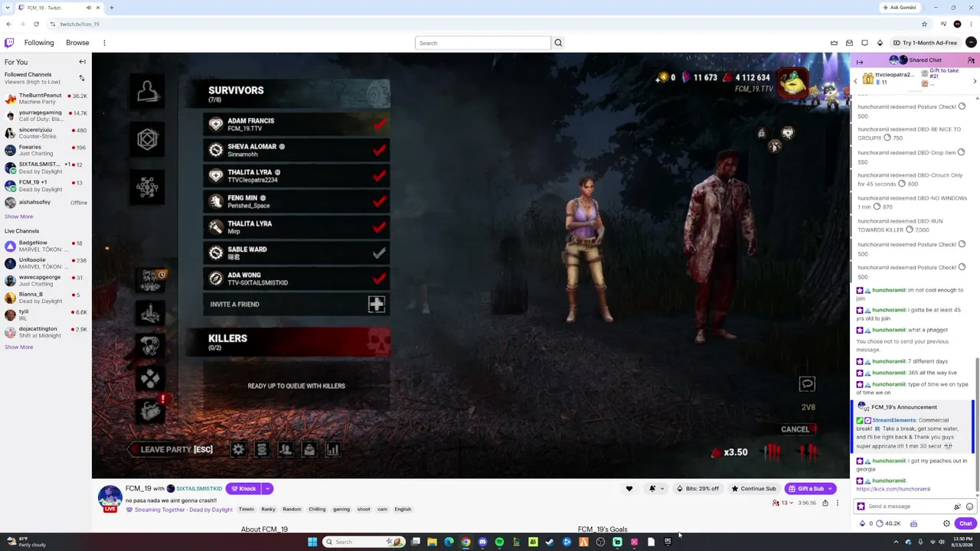Collapse the For You sidebar
This screenshot has width=980, height=551.
[x=82, y=62]
